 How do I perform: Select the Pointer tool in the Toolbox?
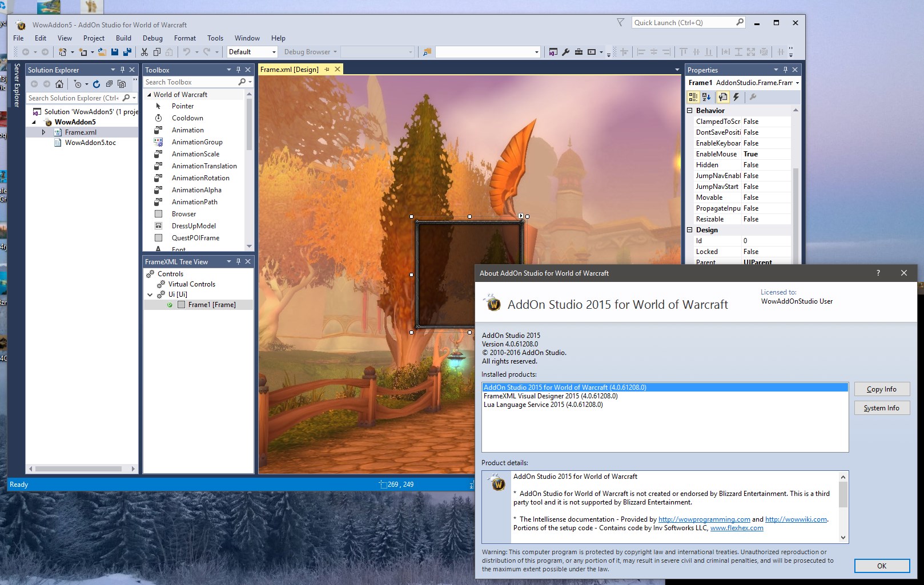tap(183, 106)
